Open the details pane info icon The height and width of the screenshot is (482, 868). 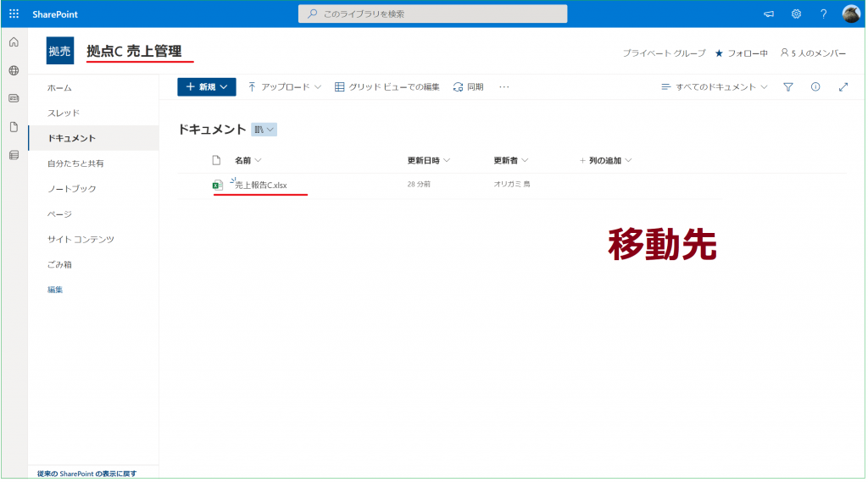coord(815,86)
